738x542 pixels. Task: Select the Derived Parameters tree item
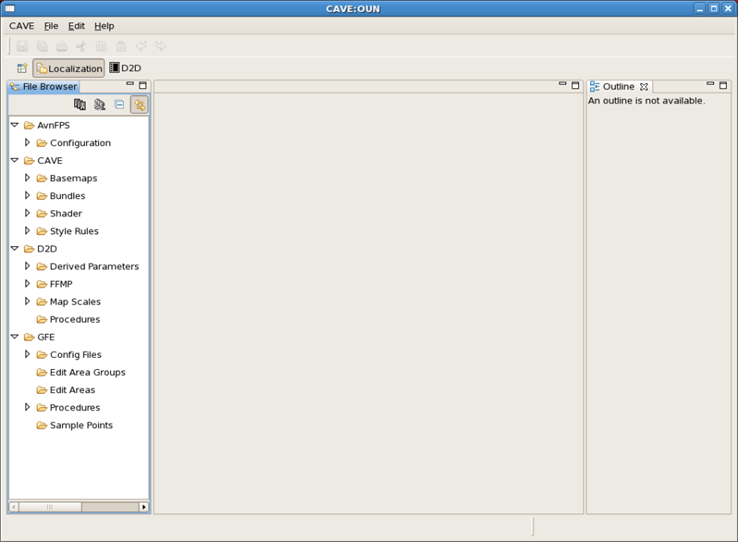[95, 266]
